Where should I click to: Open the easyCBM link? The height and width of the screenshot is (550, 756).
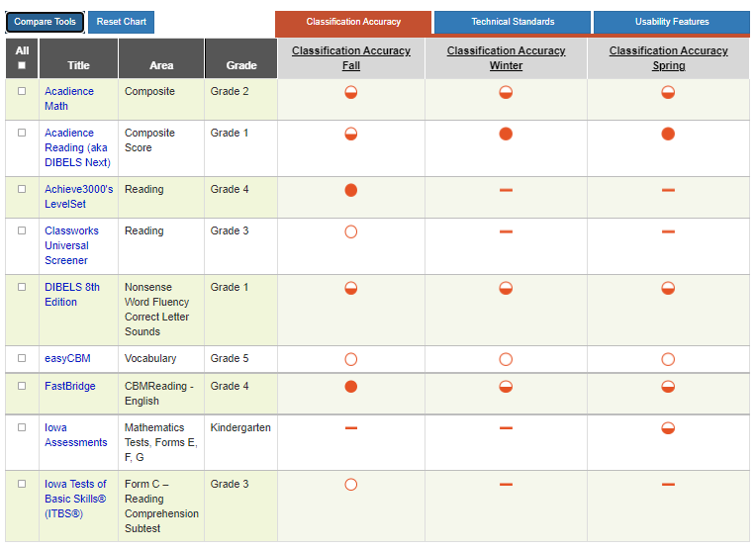(x=67, y=359)
